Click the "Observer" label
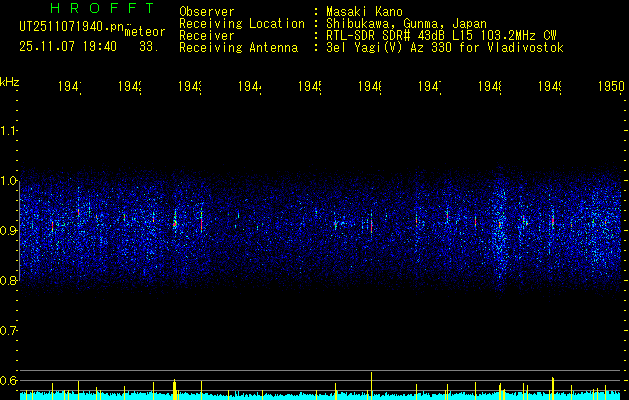The image size is (629, 400). (x=207, y=12)
